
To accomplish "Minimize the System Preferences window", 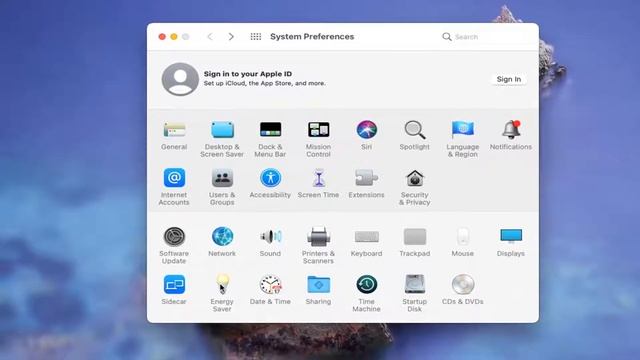I will pyautogui.click(x=174, y=37).
